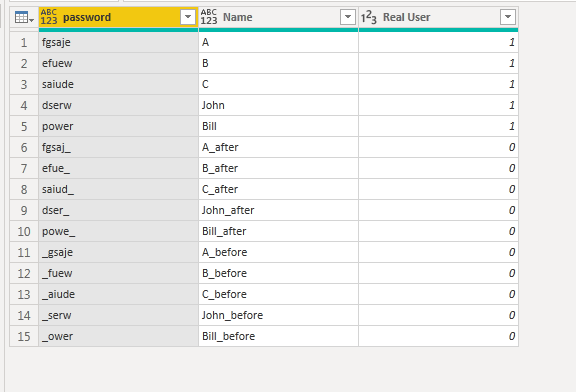Open the table options menu icon
576x392 pixels.
tap(24, 17)
